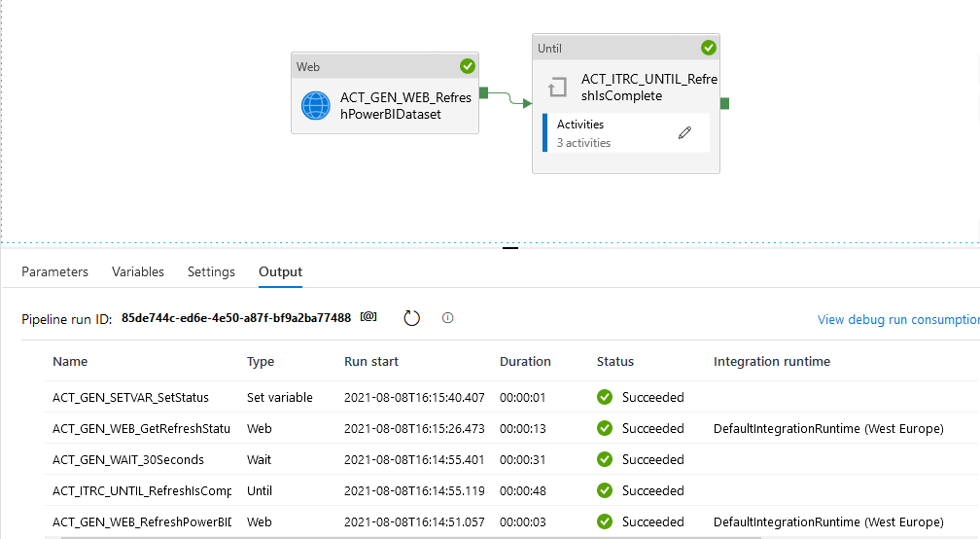The height and width of the screenshot is (539, 980).
Task: Click the 00:00:13 duration cell
Action: (522, 429)
